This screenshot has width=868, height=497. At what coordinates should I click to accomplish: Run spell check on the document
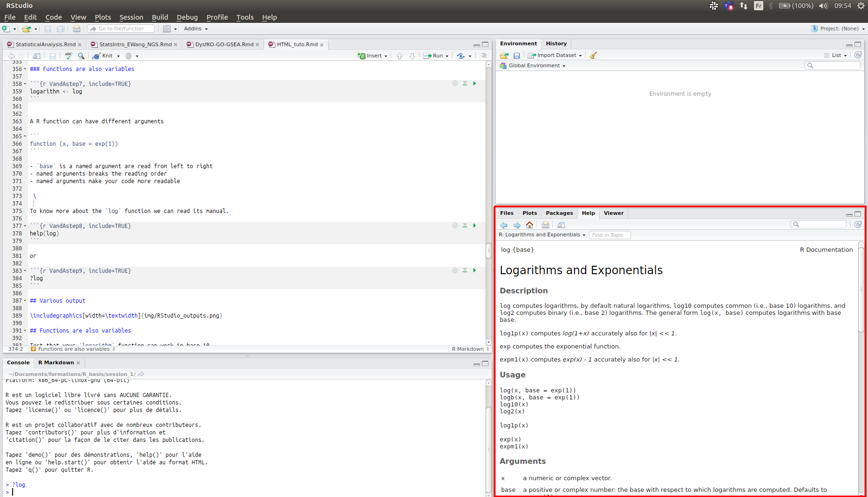coord(68,56)
